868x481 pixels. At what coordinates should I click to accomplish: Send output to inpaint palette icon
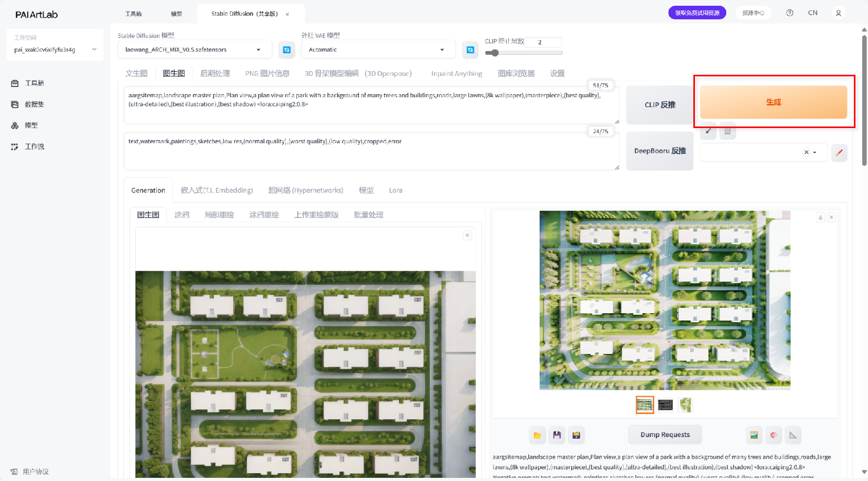[773, 435]
